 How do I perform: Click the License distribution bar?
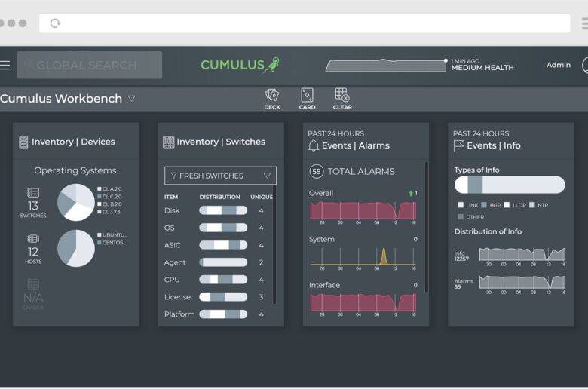pos(223,297)
